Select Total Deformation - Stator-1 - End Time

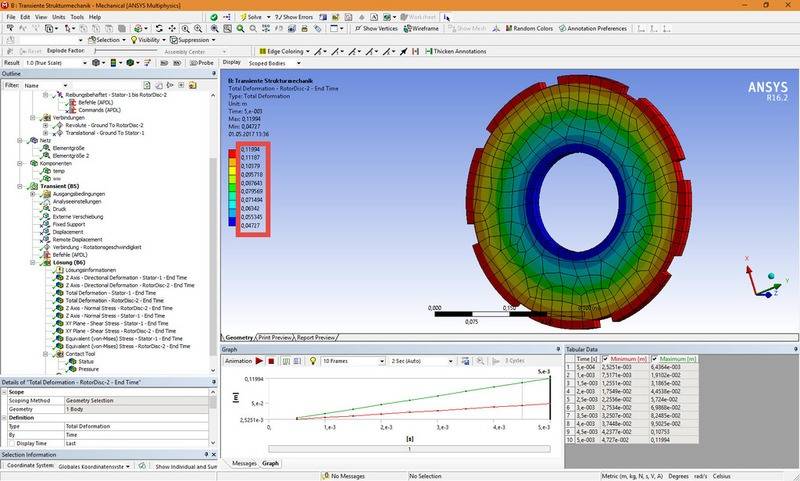(111, 293)
